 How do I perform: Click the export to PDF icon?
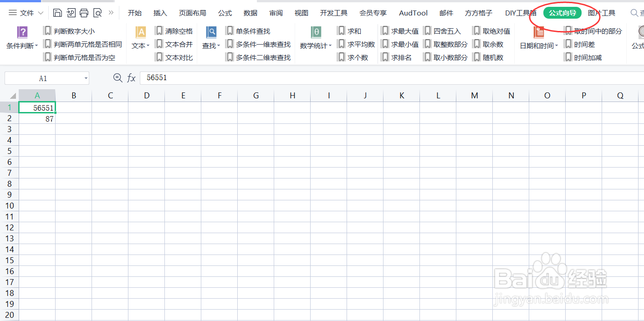[x=71, y=13]
